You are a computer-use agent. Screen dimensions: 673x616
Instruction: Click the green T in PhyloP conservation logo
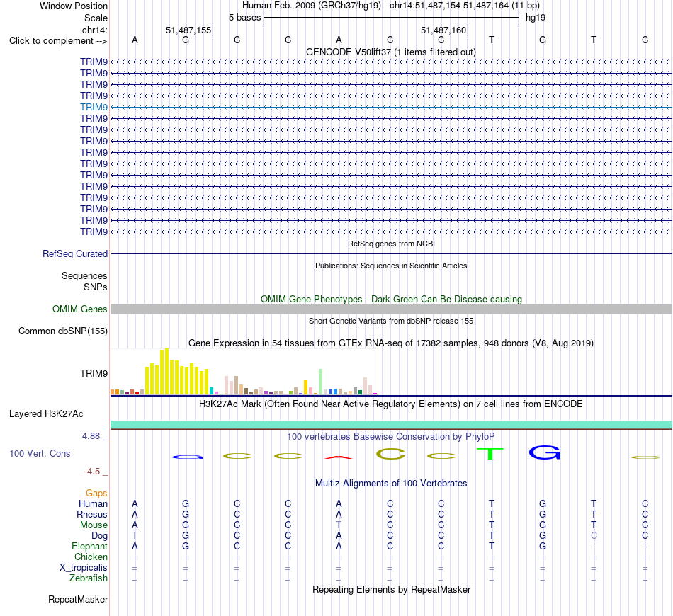[490, 453]
